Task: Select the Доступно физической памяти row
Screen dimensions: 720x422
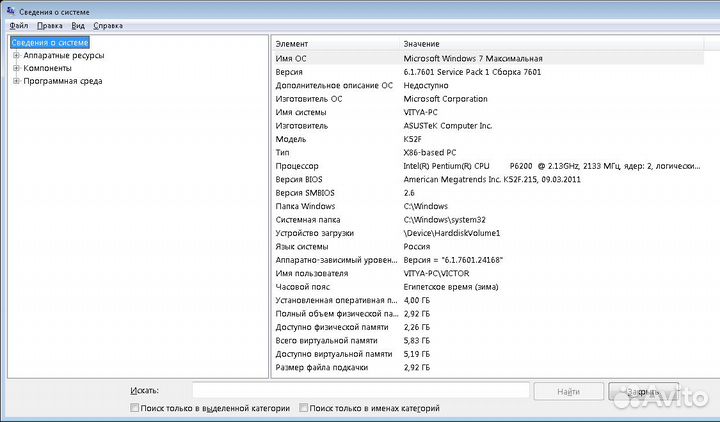Action: (x=488, y=327)
